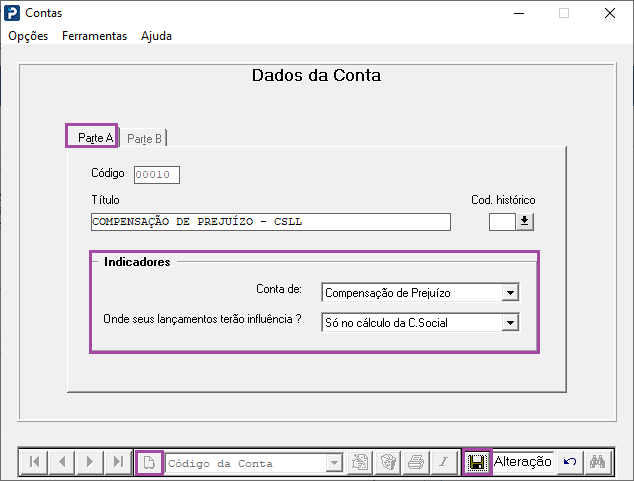This screenshot has width=634, height=481.
Task: Click the trash/delete icon in the toolbar
Action: [x=388, y=462]
